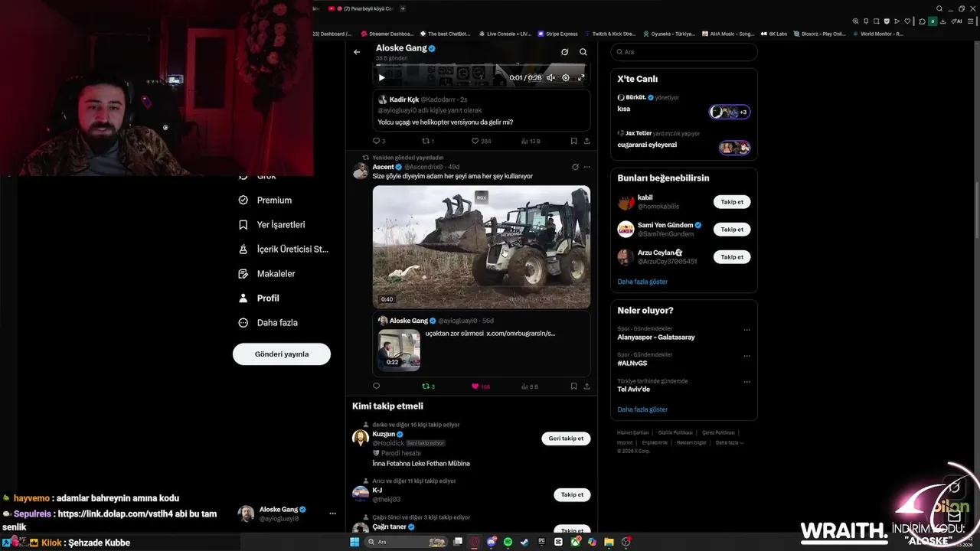Bookmark the post with 284 likes
The width and height of the screenshot is (980, 551).
coord(573,141)
